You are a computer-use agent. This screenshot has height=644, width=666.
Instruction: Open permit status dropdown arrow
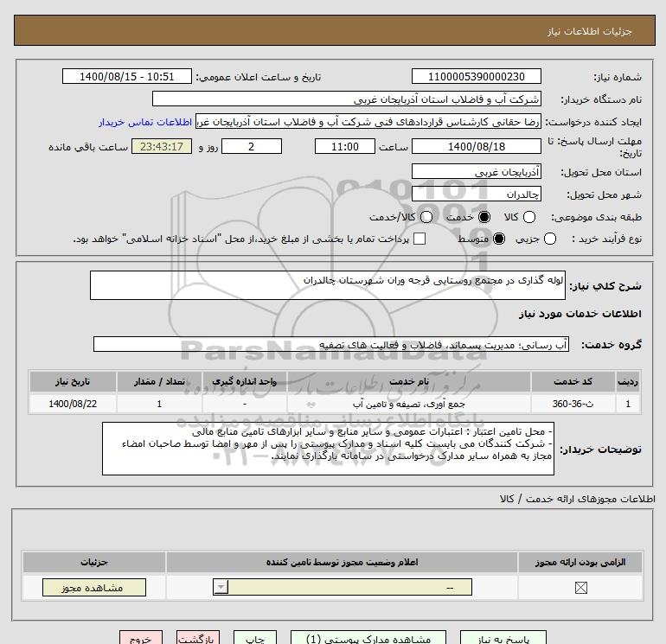point(221,587)
